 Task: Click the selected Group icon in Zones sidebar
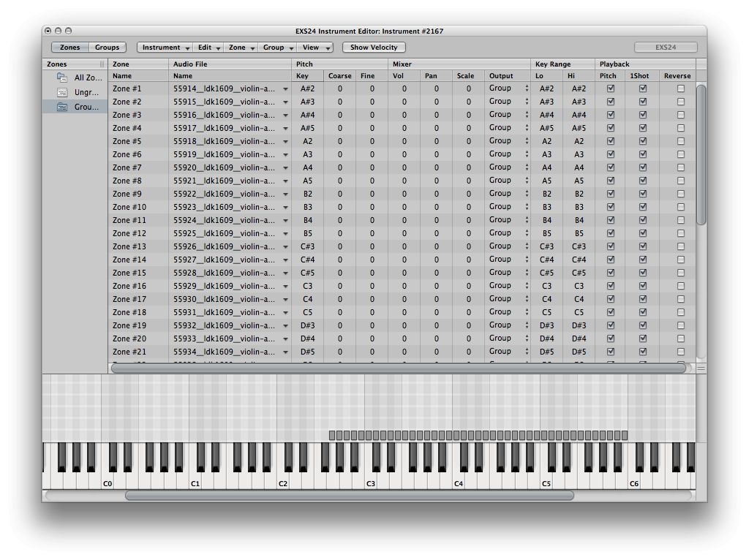(62, 107)
